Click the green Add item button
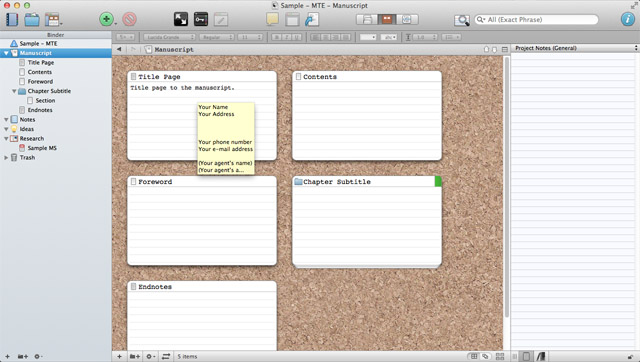The height and width of the screenshot is (362, 640). point(106,19)
